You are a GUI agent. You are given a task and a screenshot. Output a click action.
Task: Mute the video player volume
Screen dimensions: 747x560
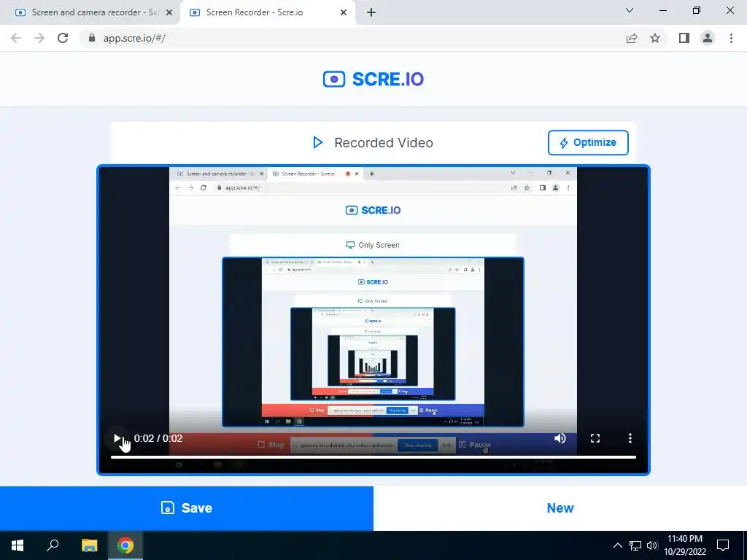[560, 438]
